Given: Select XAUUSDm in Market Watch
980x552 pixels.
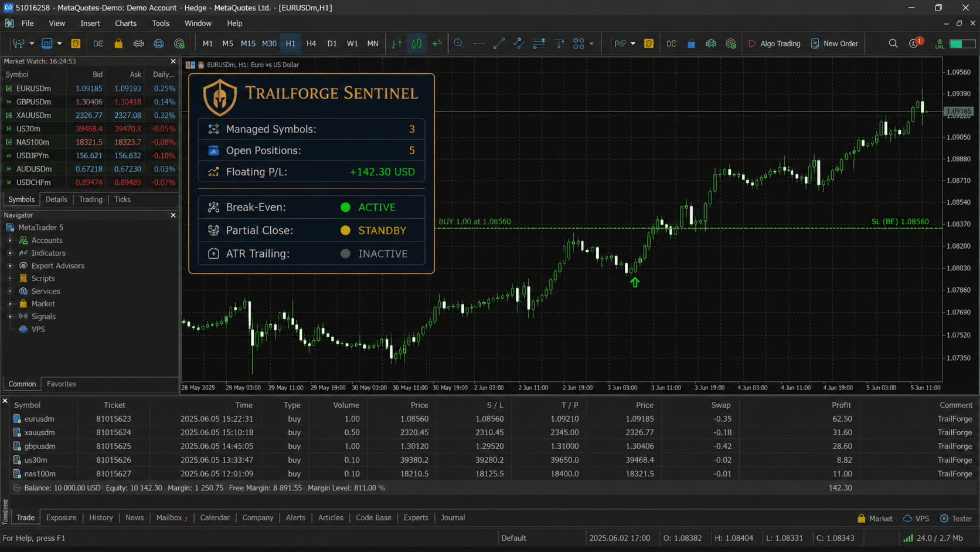Looking at the screenshot, I should click(x=90, y=116).
